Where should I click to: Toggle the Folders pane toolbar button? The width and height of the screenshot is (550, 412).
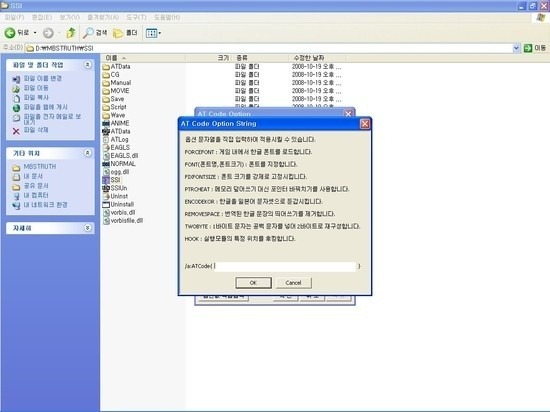click(125, 33)
